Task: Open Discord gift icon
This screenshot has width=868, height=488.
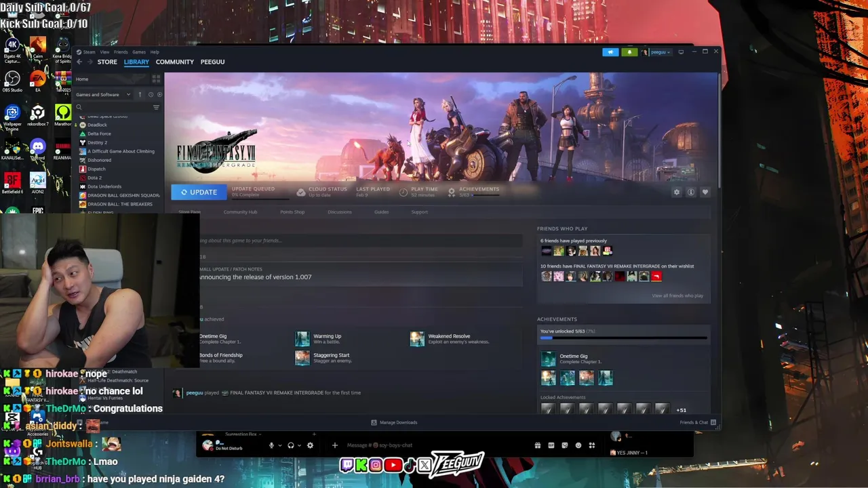Action: tap(537, 445)
